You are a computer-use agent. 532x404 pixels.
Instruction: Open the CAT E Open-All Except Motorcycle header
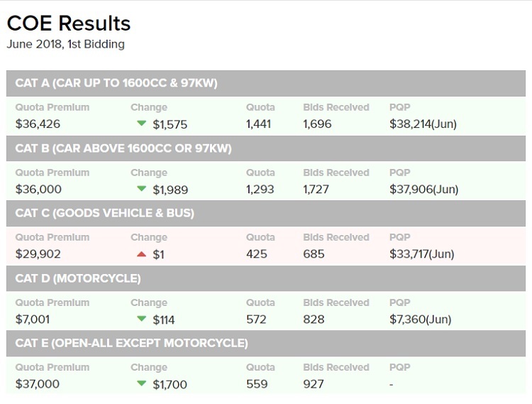coord(131,343)
